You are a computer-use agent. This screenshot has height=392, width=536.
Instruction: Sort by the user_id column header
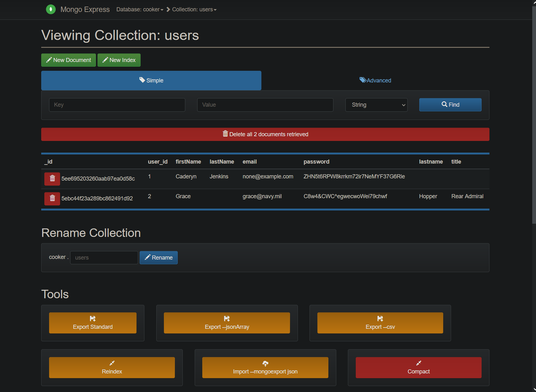pos(158,162)
